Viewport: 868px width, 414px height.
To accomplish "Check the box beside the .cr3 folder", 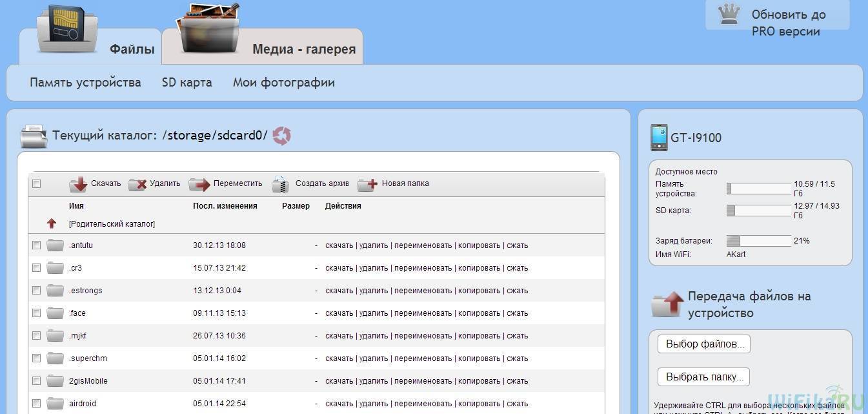I will click(x=37, y=268).
